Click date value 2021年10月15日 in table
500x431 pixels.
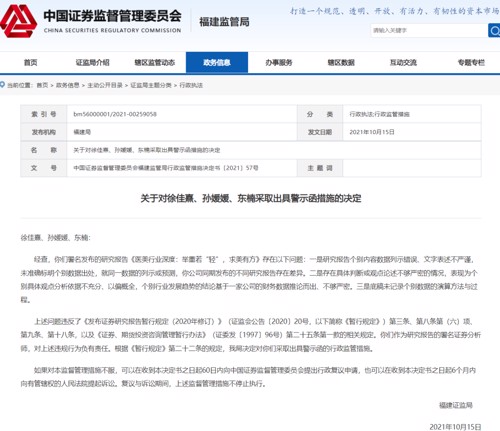coord(372,132)
